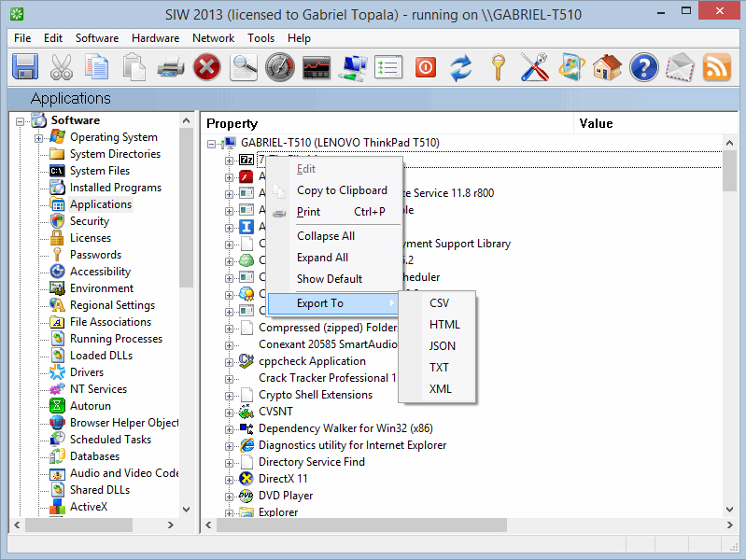Viewport: 746px width, 560px height.
Task: Click the 7z application icon in list
Action: pyautogui.click(x=246, y=160)
